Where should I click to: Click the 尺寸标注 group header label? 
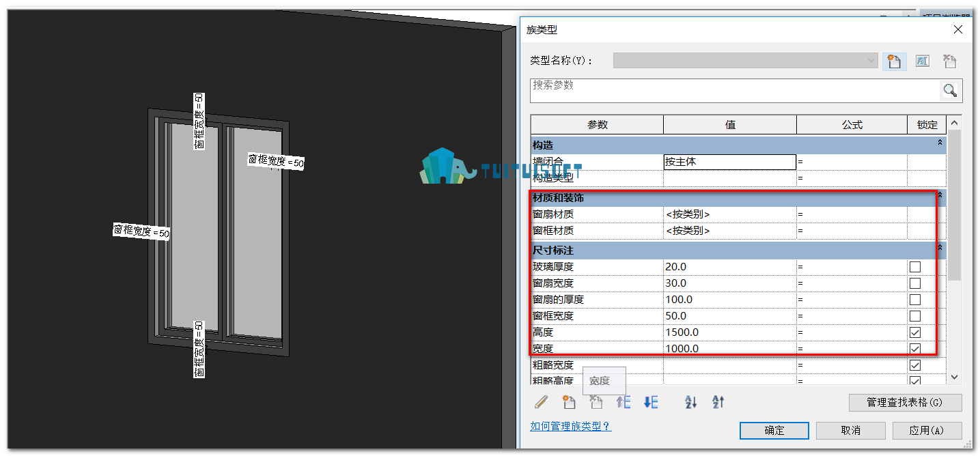553,251
